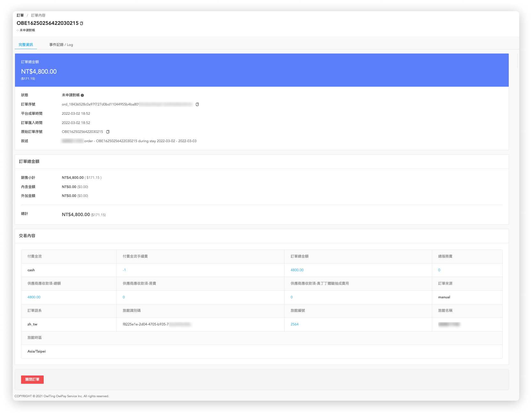Click the red 關閉訂單 button

click(32, 379)
